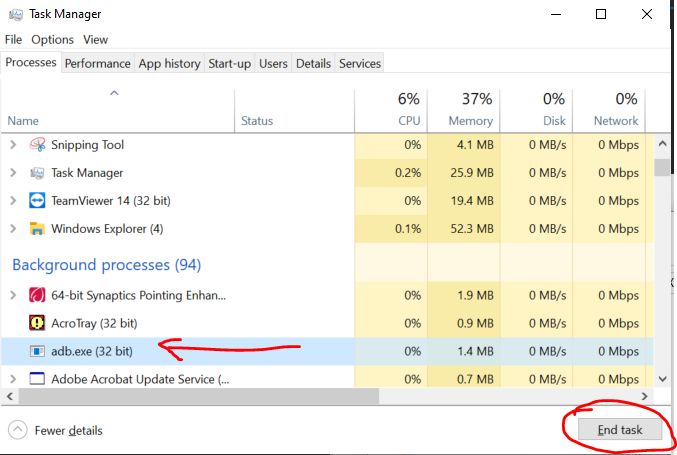Expand the TeamViewer 14 process

point(13,201)
